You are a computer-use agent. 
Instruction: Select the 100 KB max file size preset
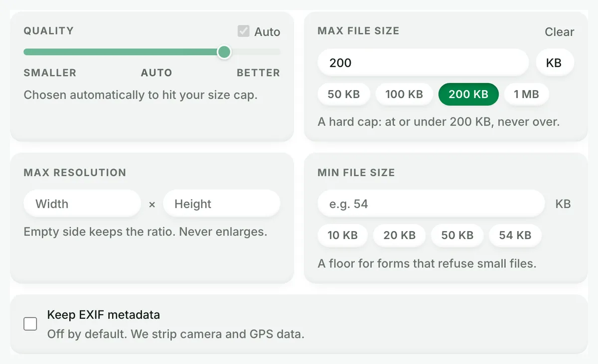(x=404, y=94)
